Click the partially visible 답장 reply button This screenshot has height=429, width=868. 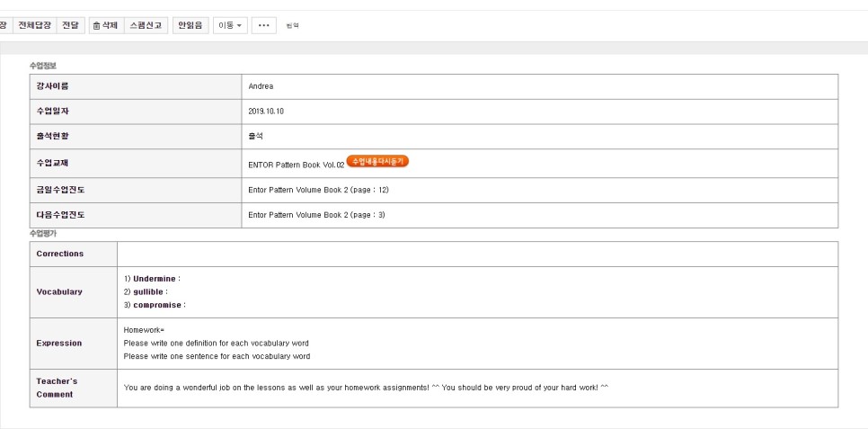pyautogui.click(x=4, y=25)
